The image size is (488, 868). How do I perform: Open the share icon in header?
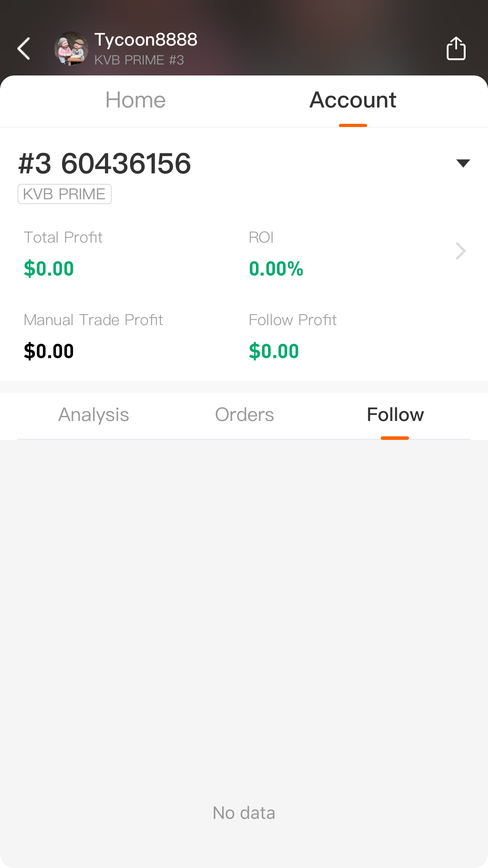(456, 48)
